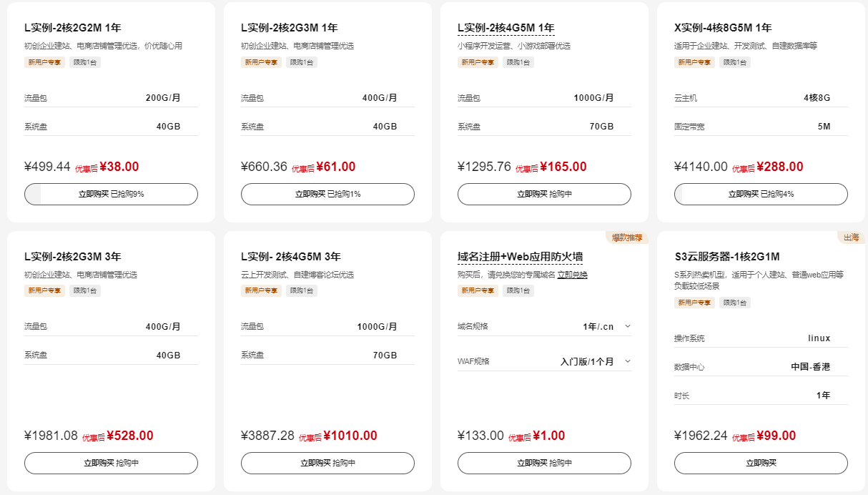Buy the S3云服务器 Hong Kong plan at ¥99.00
Image resolution: width=868 pixels, height=495 pixels.
761,463
